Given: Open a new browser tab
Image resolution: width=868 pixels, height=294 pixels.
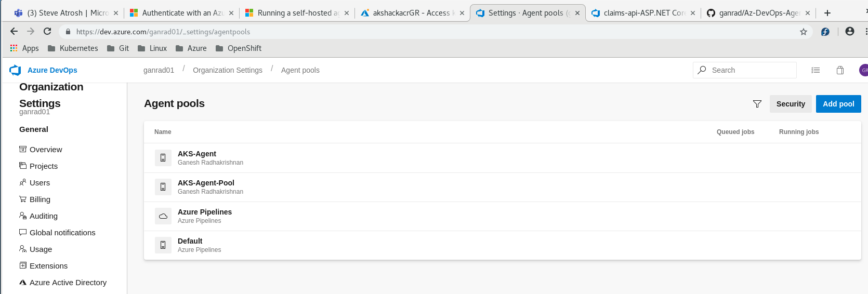Looking at the screenshot, I should [827, 13].
